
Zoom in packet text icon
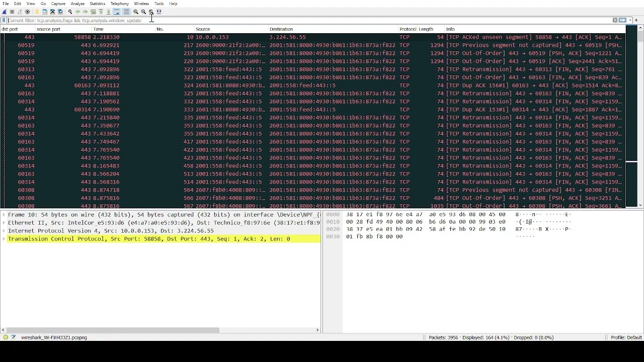(136, 12)
